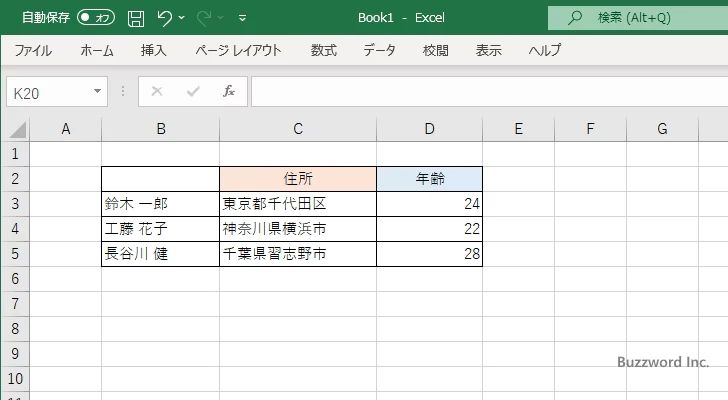Click inside the formula bar
Image resolution: width=728 pixels, height=400 pixels.
tap(489, 92)
